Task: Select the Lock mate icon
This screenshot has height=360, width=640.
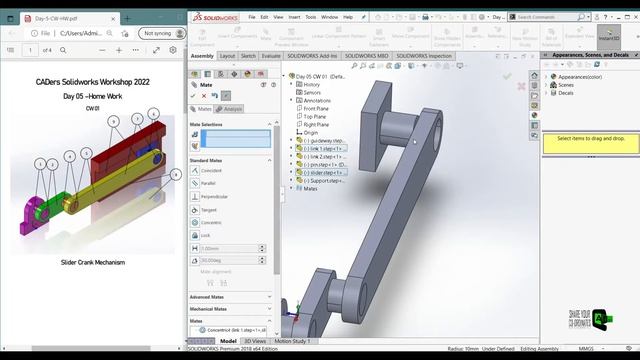Action: 195,236
